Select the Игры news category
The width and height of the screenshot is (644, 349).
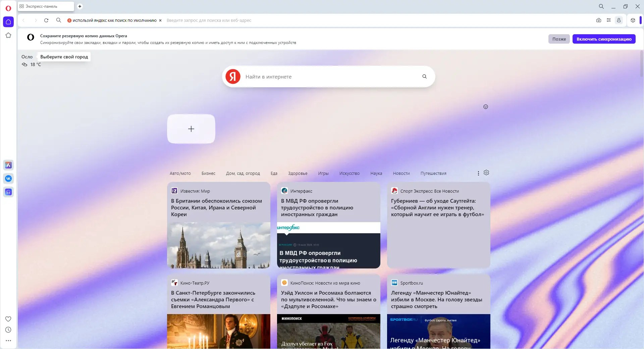point(323,173)
